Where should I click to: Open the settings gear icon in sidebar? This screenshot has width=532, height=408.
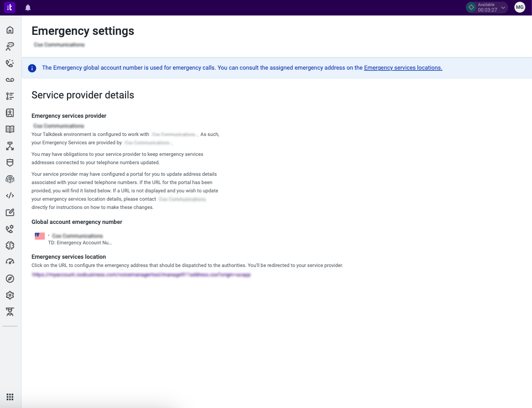pos(10,295)
